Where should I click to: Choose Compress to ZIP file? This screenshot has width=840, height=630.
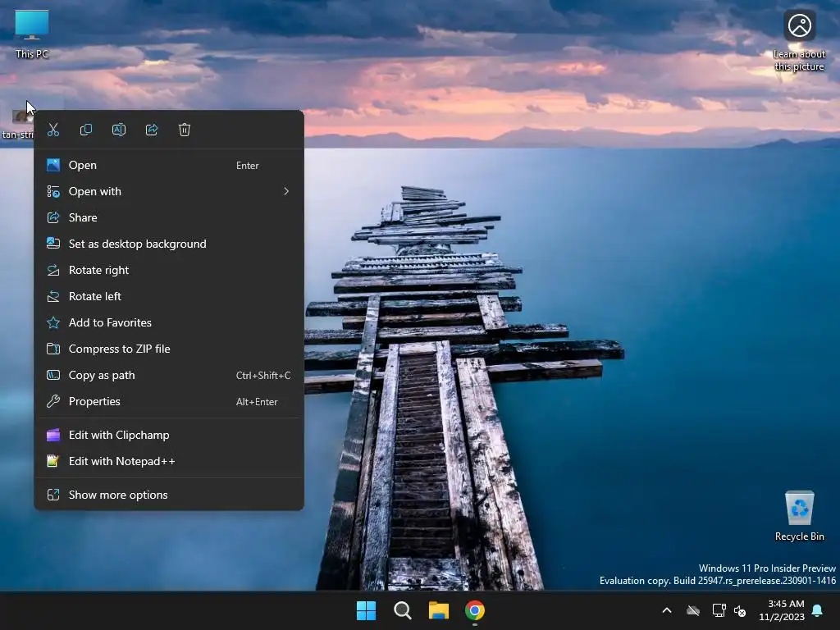tap(169, 349)
